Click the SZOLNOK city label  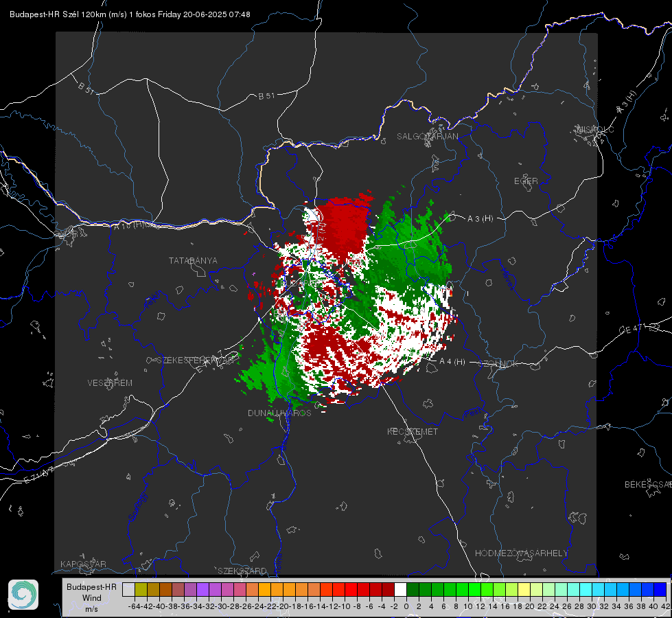point(499,364)
